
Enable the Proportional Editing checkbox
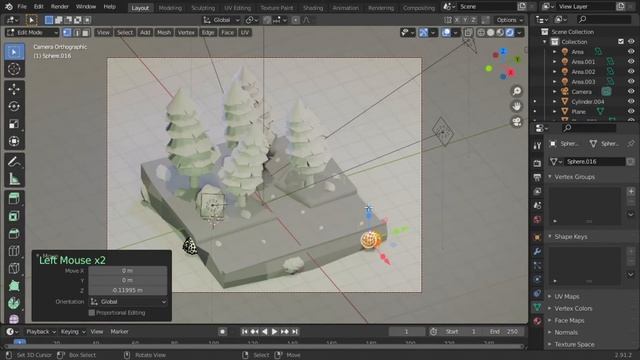pos(92,313)
